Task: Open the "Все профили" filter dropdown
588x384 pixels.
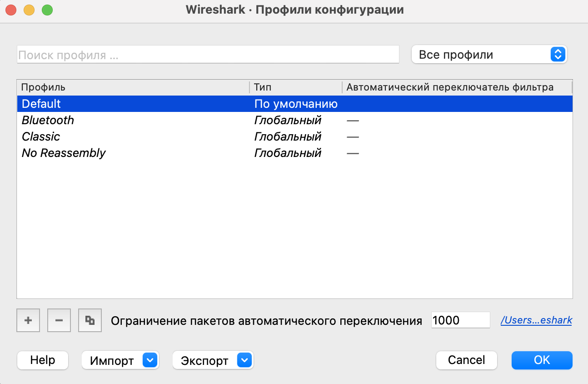Action: pyautogui.click(x=489, y=54)
